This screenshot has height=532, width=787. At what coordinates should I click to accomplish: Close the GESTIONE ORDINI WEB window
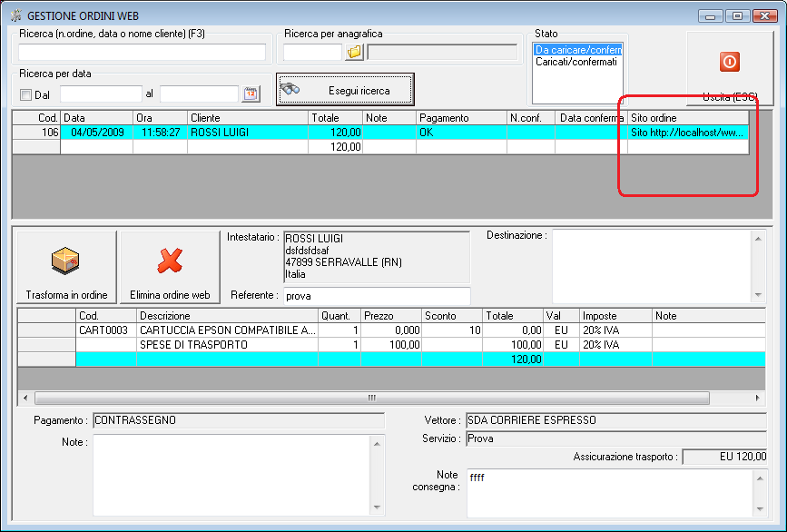(x=765, y=16)
